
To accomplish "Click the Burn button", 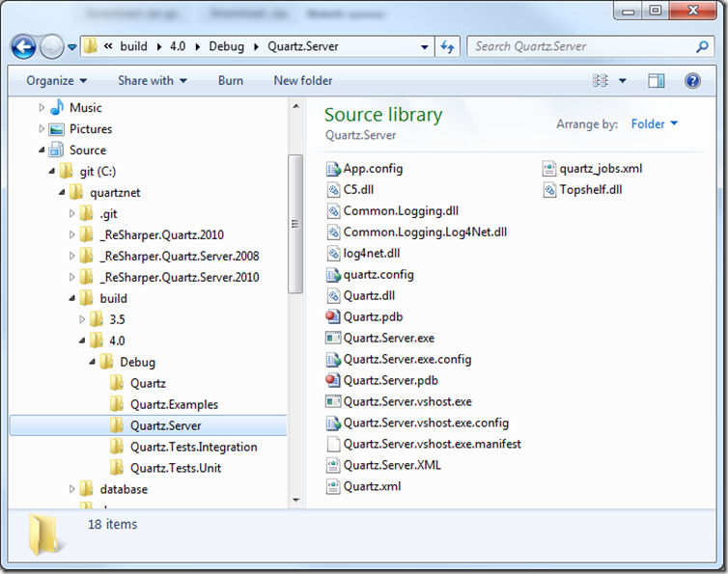I will pyautogui.click(x=231, y=81).
